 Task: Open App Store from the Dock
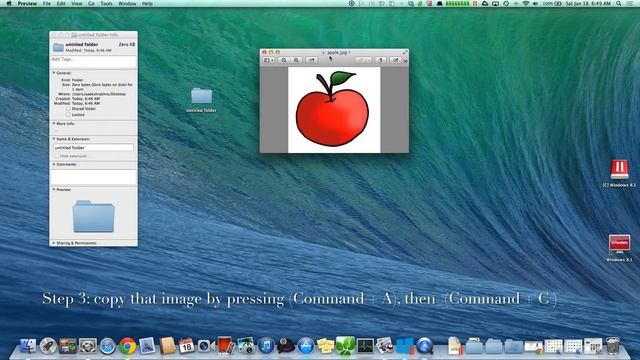(x=306, y=346)
